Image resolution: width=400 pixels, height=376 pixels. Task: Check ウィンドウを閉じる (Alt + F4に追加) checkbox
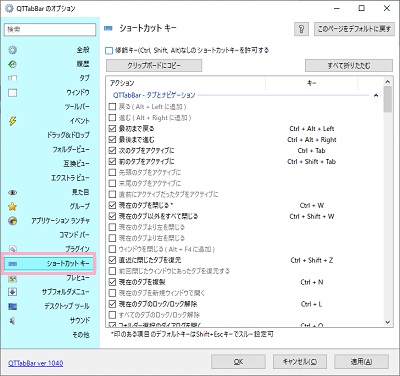pos(112,249)
